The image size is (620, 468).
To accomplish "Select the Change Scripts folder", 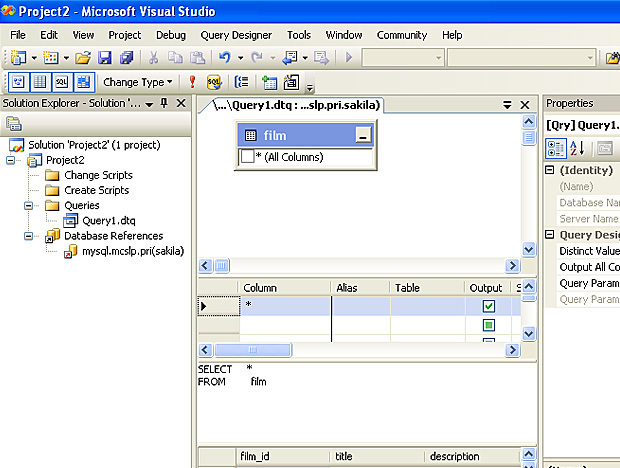I will 98,175.
